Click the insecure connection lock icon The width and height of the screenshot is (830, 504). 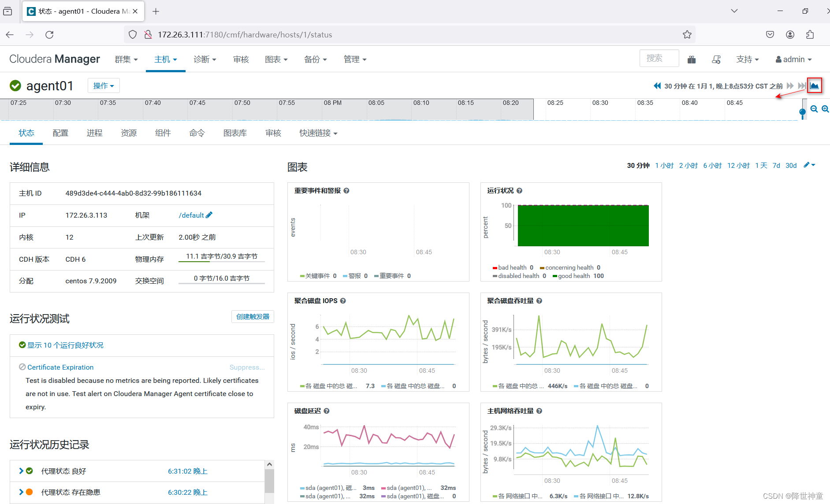point(148,34)
